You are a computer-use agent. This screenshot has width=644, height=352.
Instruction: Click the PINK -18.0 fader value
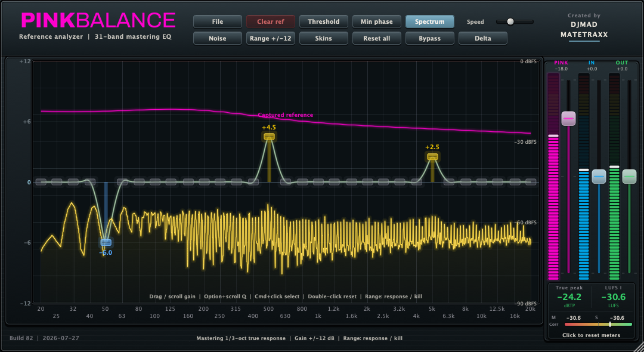[x=561, y=69]
